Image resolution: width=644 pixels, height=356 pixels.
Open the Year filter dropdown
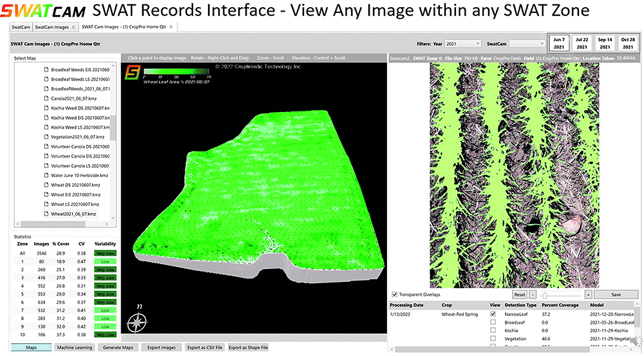pos(463,44)
